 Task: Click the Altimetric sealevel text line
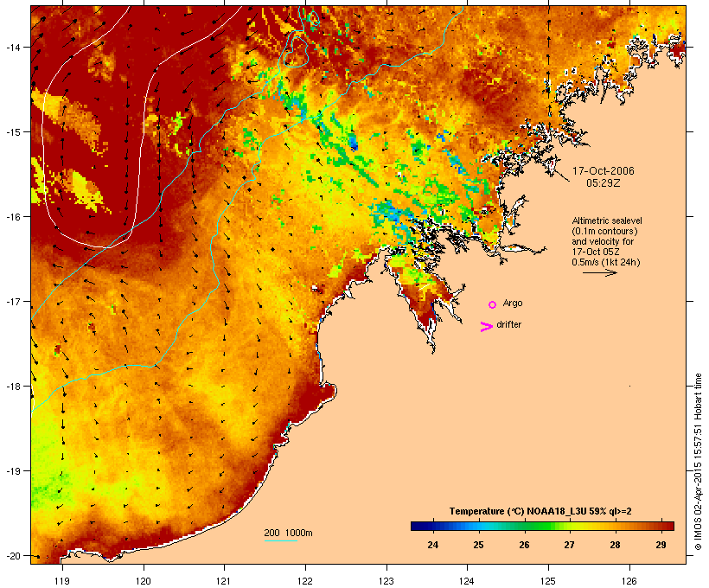point(607,220)
